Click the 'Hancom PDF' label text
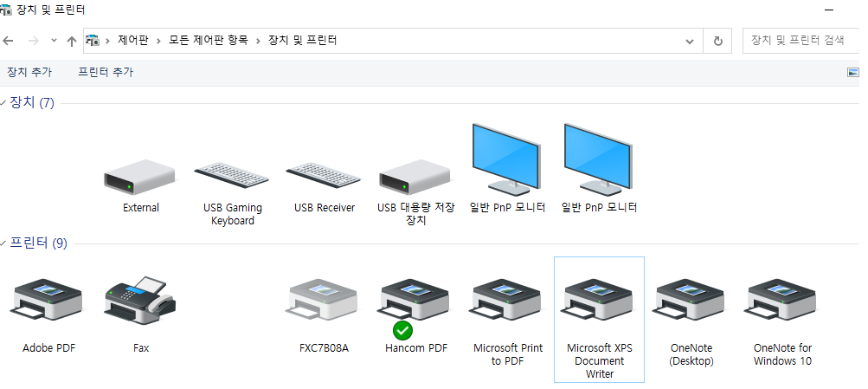This screenshot has height=389, width=868. pyautogui.click(x=416, y=348)
